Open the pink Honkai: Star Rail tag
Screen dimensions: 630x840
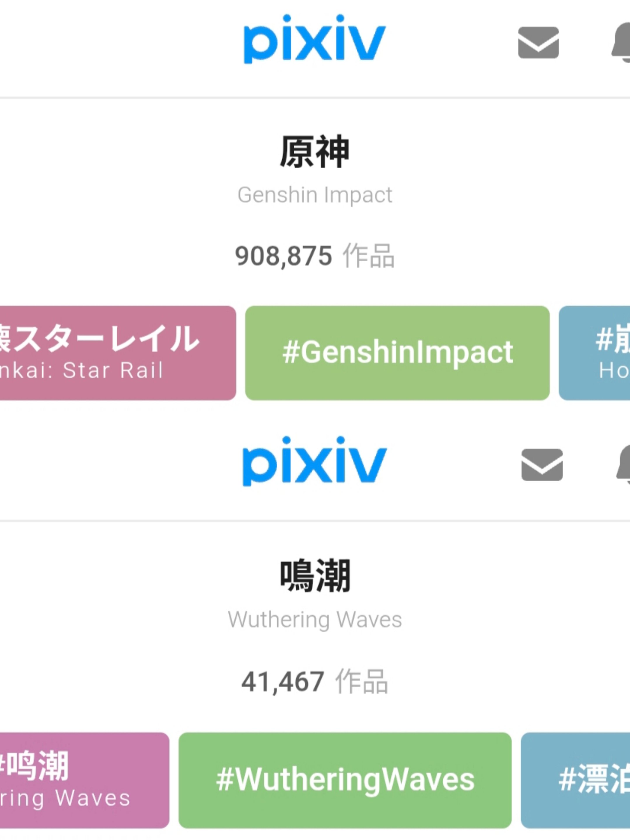coord(118,353)
